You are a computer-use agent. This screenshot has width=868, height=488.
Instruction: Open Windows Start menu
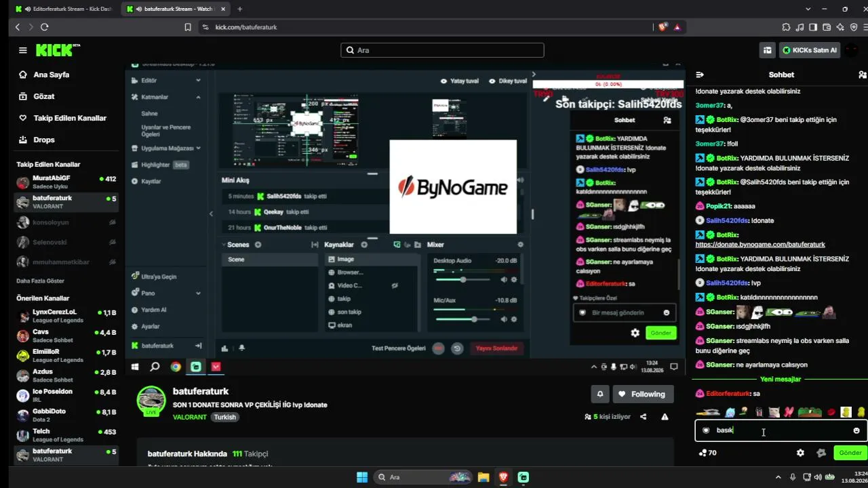tap(362, 477)
